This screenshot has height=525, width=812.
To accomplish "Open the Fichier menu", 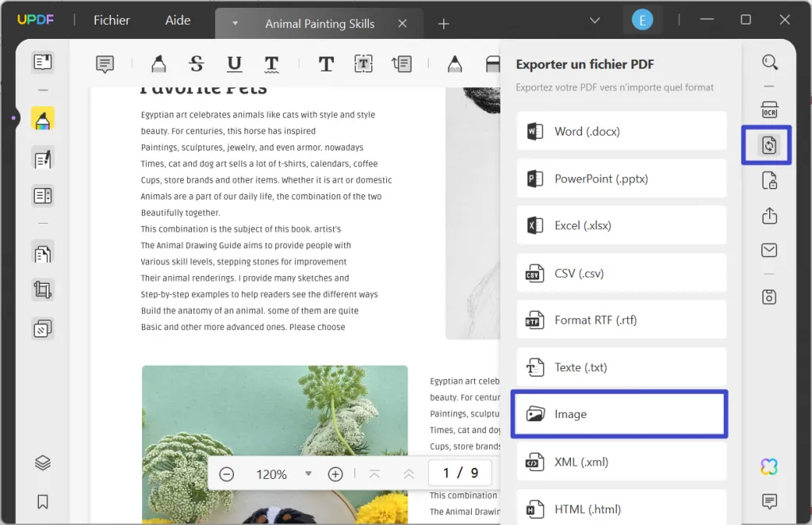I will click(110, 20).
